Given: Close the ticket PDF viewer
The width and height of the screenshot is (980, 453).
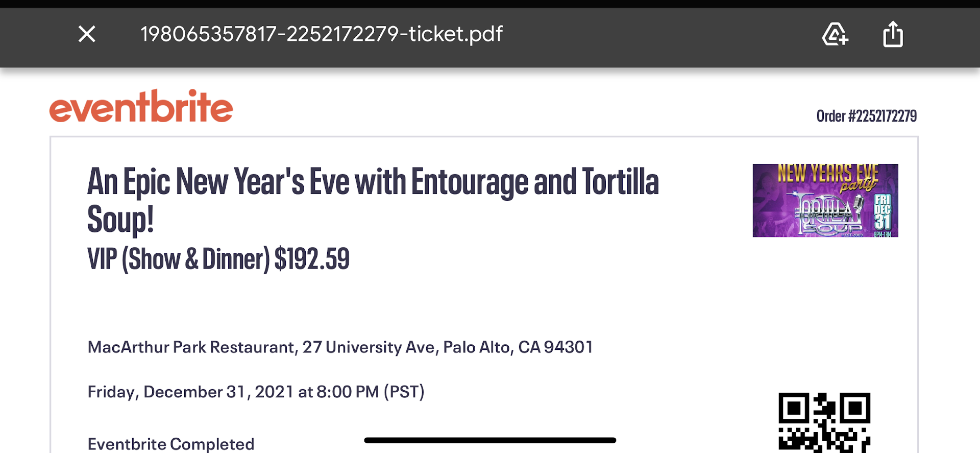Looking at the screenshot, I should tap(87, 34).
